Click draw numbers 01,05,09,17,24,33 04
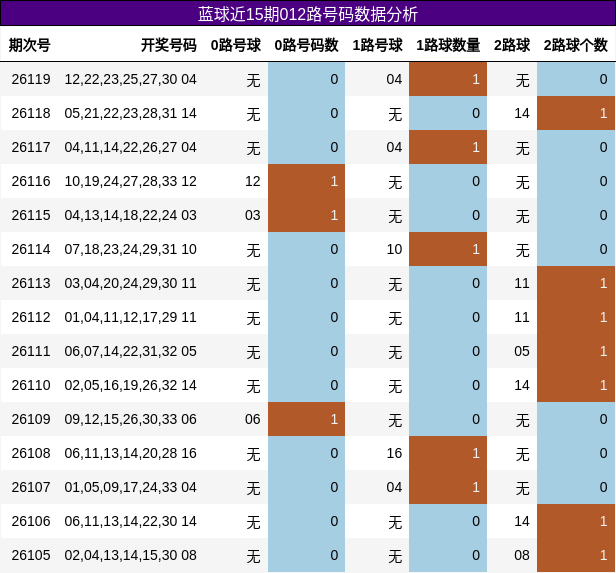 [130, 487]
